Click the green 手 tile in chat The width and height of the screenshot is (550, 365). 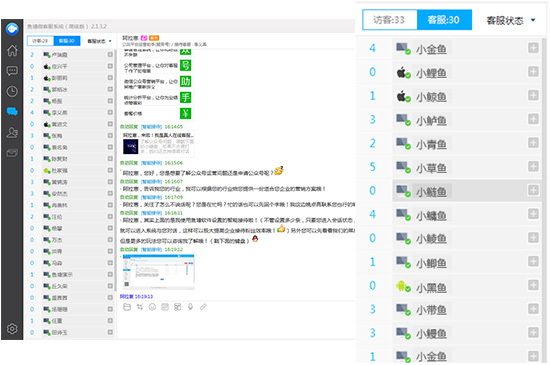[186, 97]
